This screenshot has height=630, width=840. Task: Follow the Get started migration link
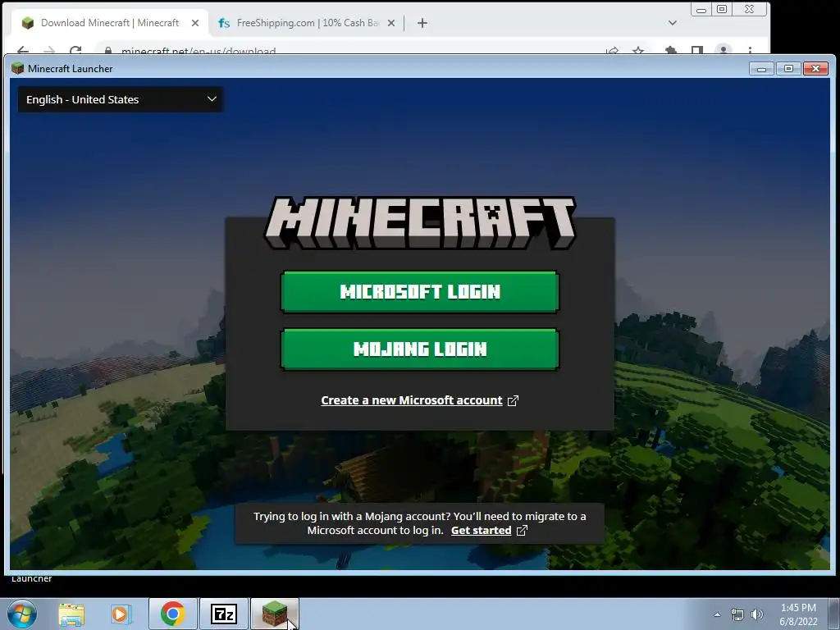(481, 531)
